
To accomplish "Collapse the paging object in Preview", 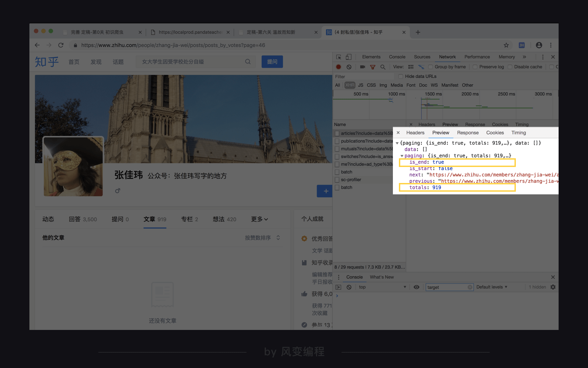I will pyautogui.click(x=402, y=156).
